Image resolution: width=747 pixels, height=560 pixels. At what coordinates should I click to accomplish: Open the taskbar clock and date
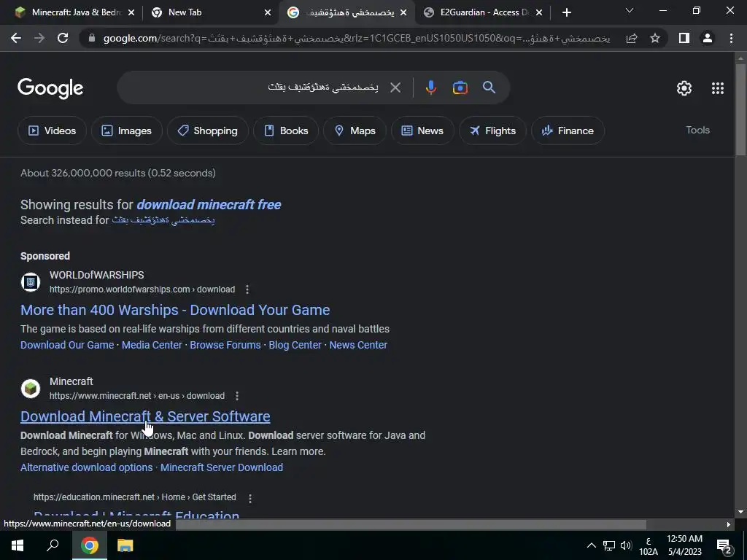coord(684,545)
